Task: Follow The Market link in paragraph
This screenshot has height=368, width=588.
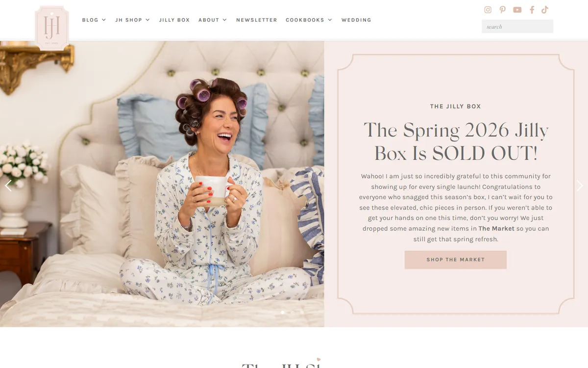Action: (x=496, y=229)
